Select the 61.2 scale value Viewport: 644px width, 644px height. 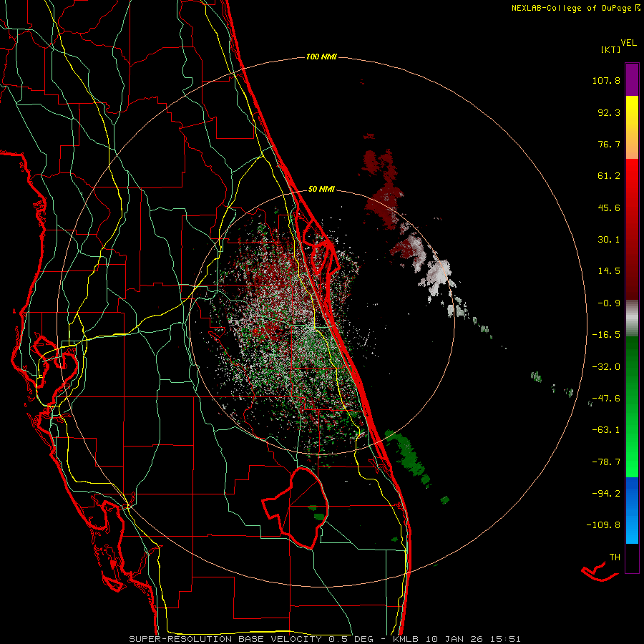(609, 176)
